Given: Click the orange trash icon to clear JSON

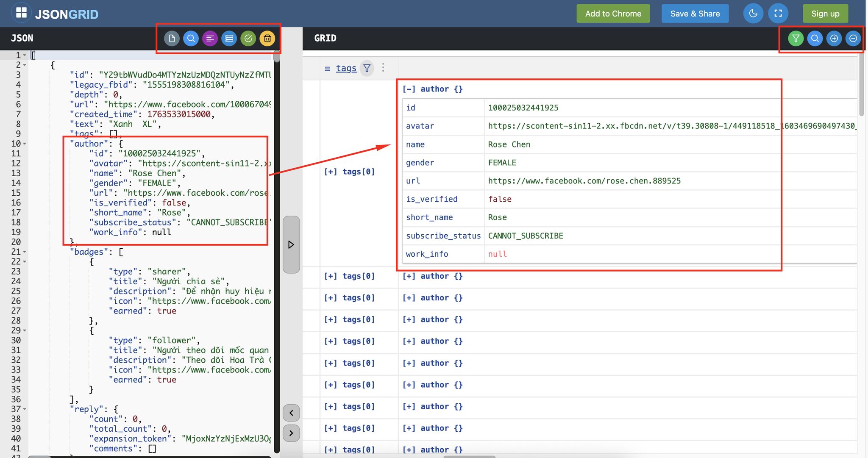Looking at the screenshot, I should click(x=267, y=39).
